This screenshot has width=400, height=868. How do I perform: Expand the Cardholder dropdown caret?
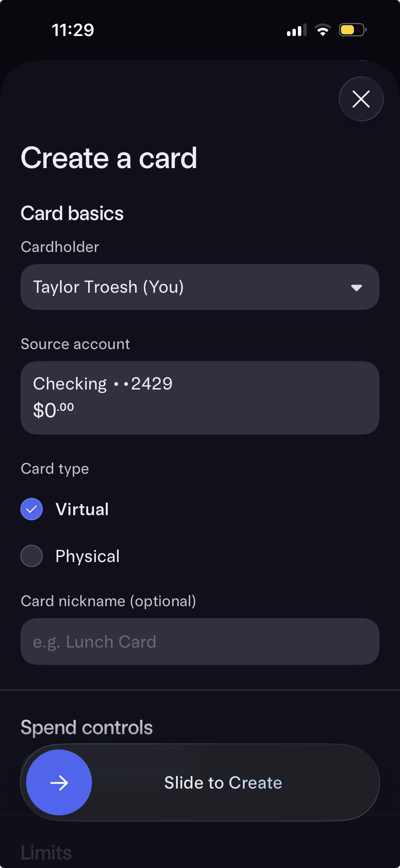click(x=356, y=288)
